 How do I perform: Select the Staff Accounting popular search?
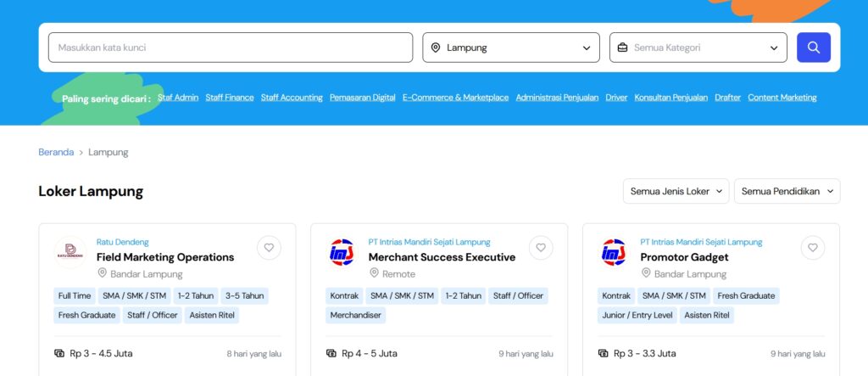point(292,98)
